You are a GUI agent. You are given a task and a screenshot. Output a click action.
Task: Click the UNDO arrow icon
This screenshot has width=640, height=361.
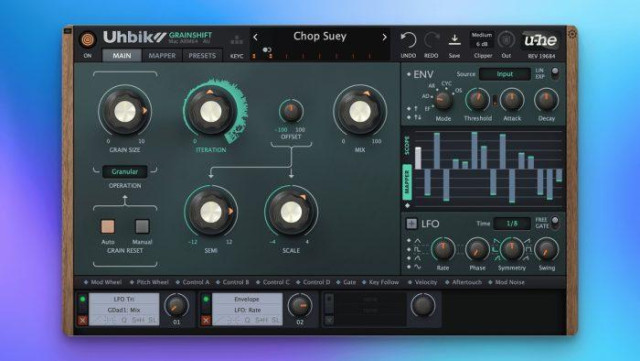pyautogui.click(x=408, y=40)
